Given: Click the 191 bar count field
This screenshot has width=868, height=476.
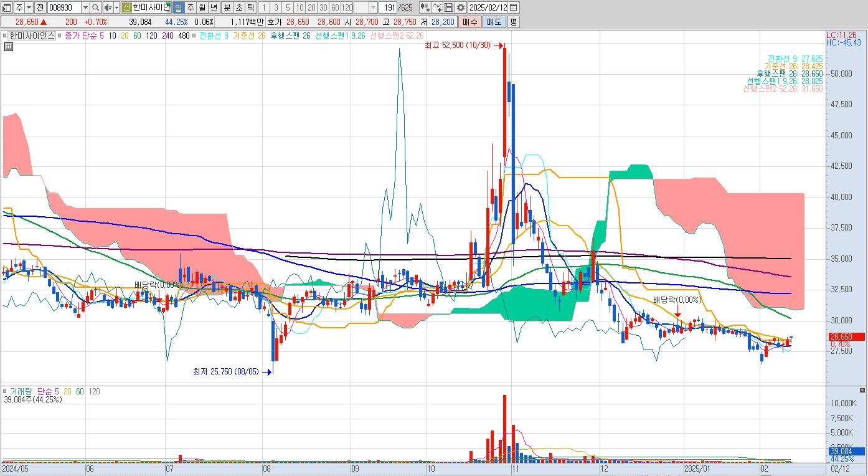Looking at the screenshot, I should 389,7.
